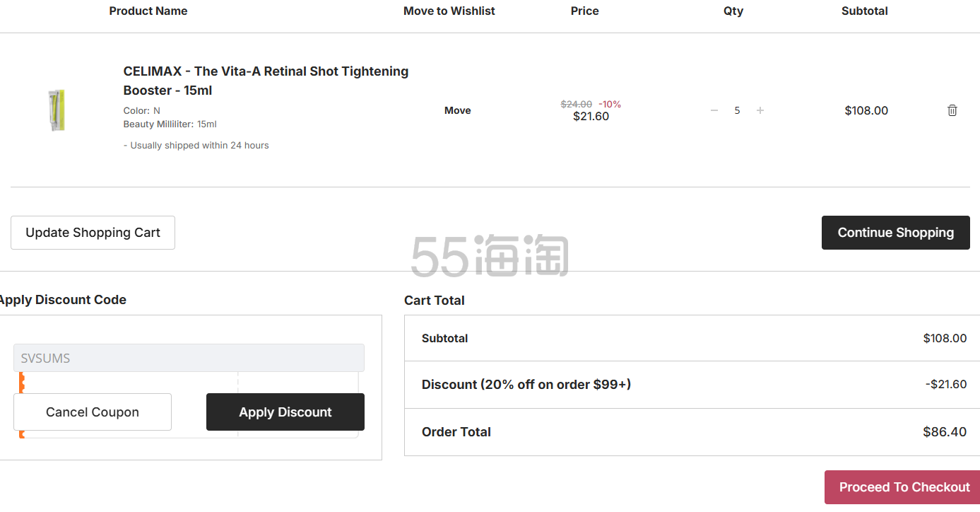Click the Order Total amount $86.40

click(x=945, y=432)
